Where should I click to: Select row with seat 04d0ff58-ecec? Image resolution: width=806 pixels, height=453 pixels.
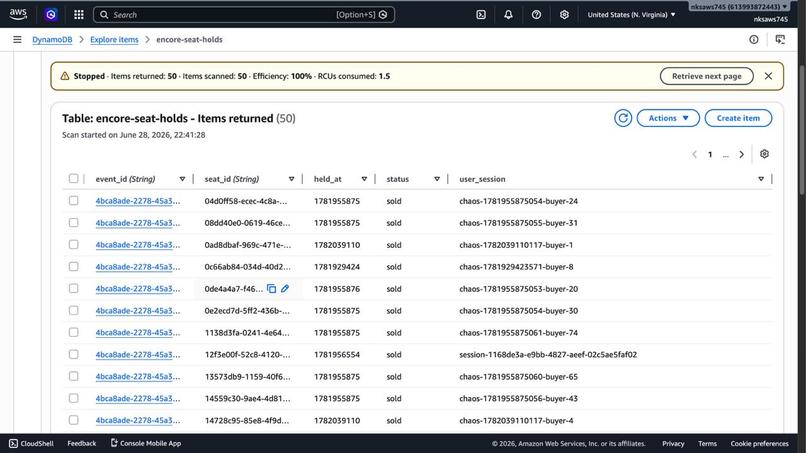click(74, 201)
